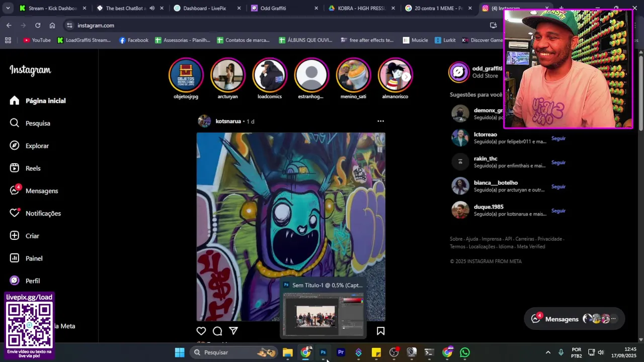Show hidden system tray icons chevron
This screenshot has height=362, width=644.
pyautogui.click(x=548, y=352)
